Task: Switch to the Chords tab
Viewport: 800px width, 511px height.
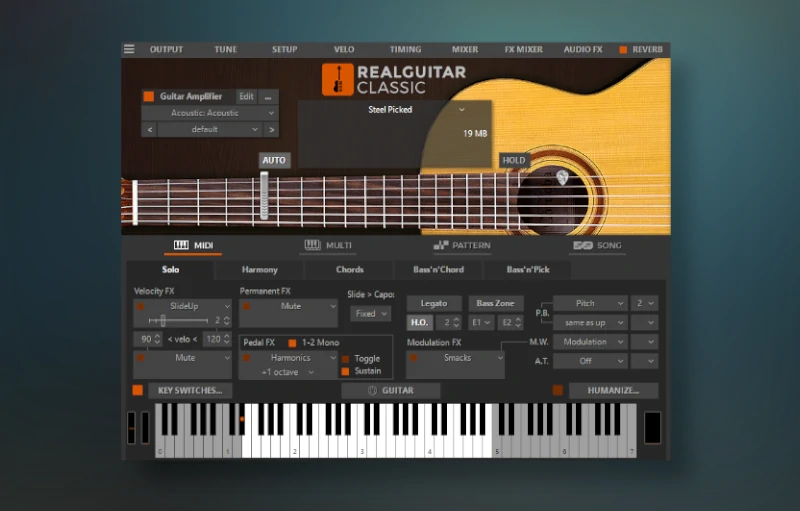Action: click(x=349, y=270)
